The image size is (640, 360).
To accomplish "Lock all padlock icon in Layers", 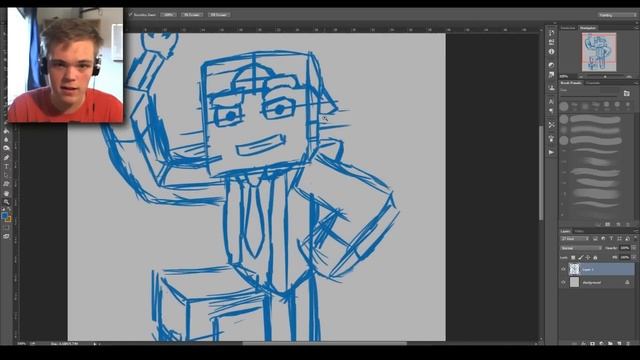I will point(595,258).
